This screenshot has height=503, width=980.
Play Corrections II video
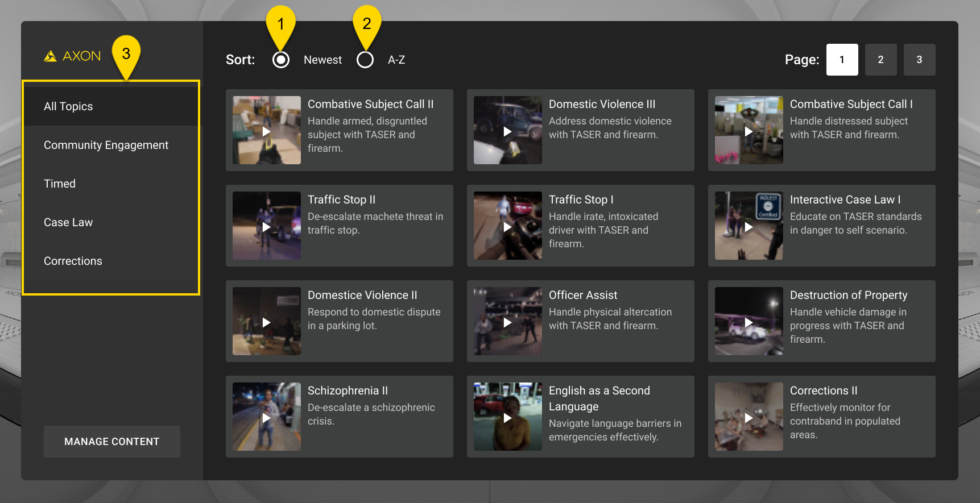pos(749,417)
